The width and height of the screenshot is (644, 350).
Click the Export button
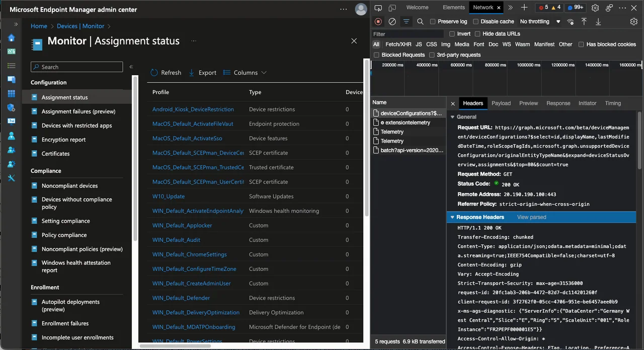click(202, 73)
